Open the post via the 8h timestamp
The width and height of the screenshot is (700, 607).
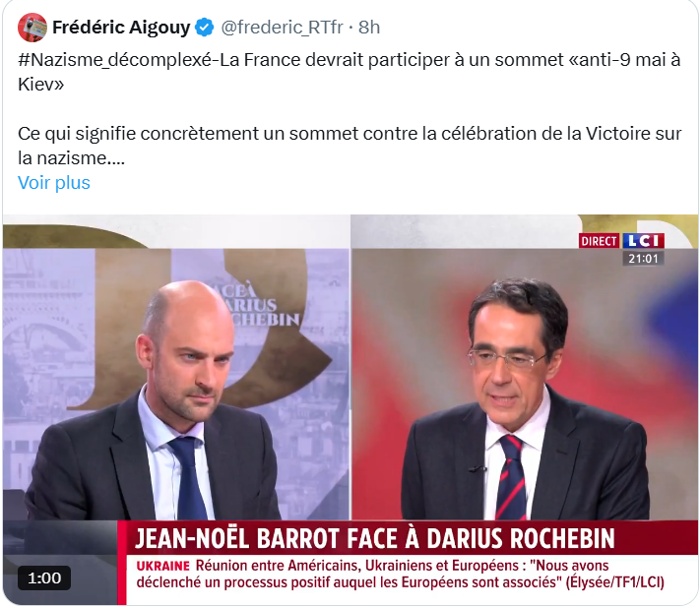pyautogui.click(x=369, y=28)
